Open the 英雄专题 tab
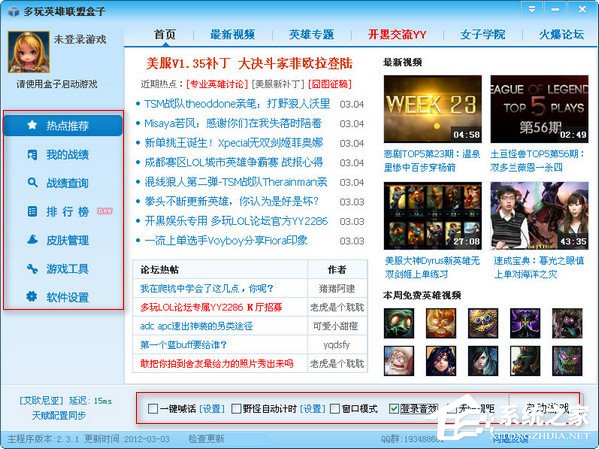 (311, 34)
